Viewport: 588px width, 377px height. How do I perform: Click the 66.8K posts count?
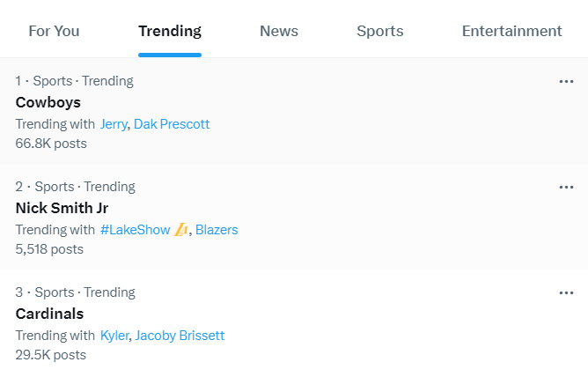tap(51, 144)
